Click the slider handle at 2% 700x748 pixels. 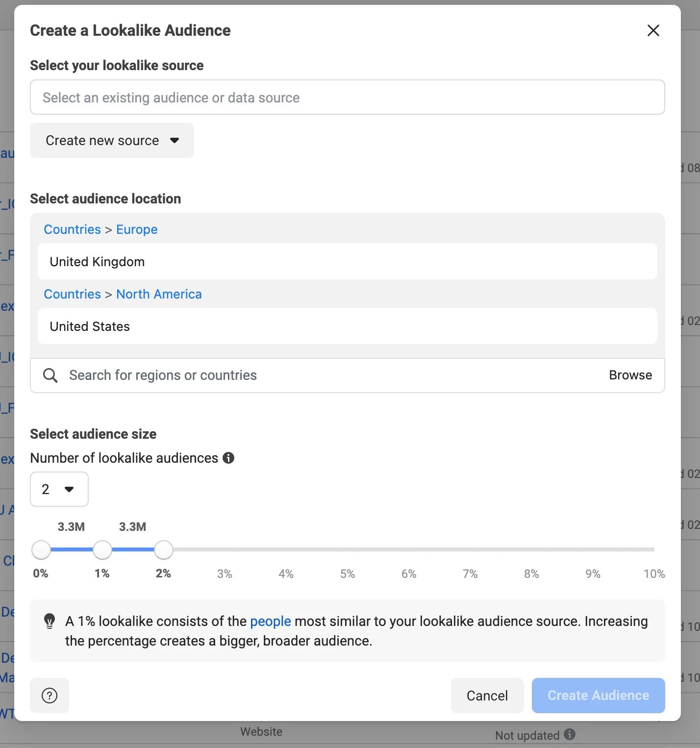coord(164,550)
